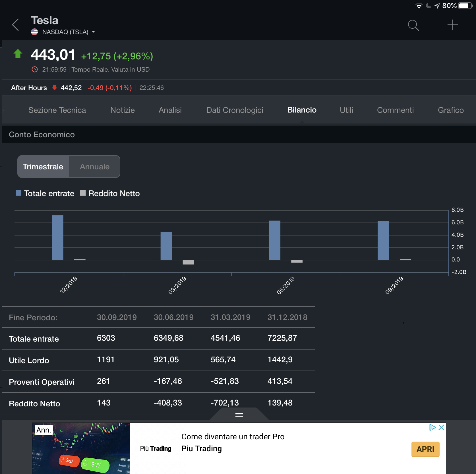The height and width of the screenshot is (474, 476).
Task: Click the gray Reddito Netto legend swatch
Action: coord(83,193)
